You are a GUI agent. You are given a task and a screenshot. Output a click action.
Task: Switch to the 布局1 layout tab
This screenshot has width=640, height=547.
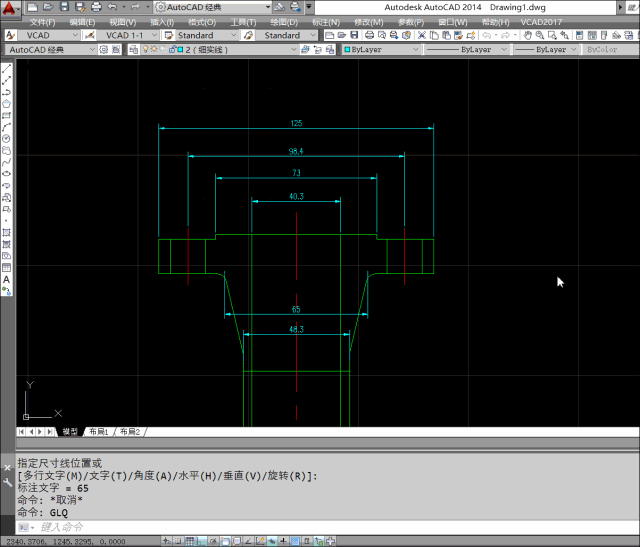(x=99, y=431)
